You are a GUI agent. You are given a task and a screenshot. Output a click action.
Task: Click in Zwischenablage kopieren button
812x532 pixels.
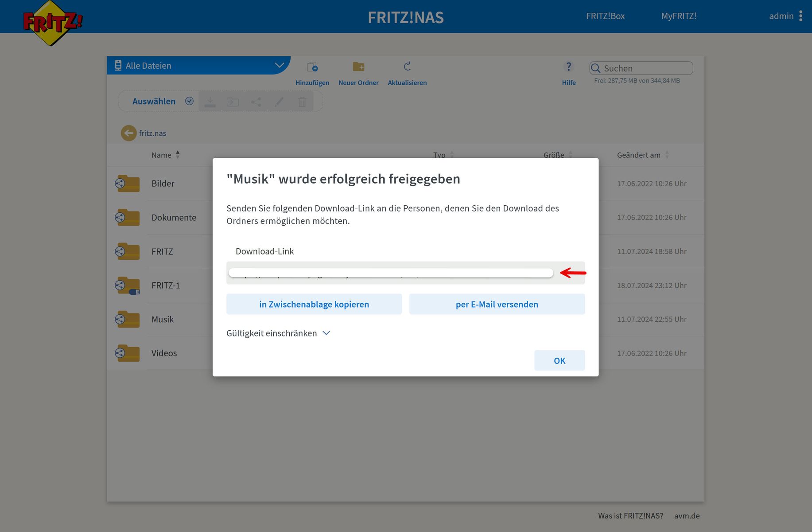(314, 304)
